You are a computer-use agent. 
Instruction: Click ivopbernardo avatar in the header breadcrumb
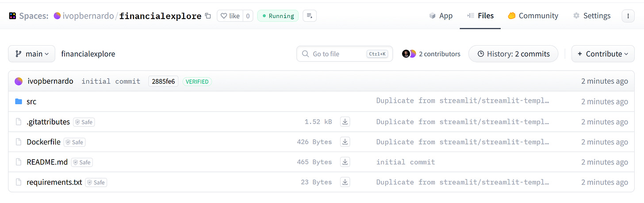point(57,16)
